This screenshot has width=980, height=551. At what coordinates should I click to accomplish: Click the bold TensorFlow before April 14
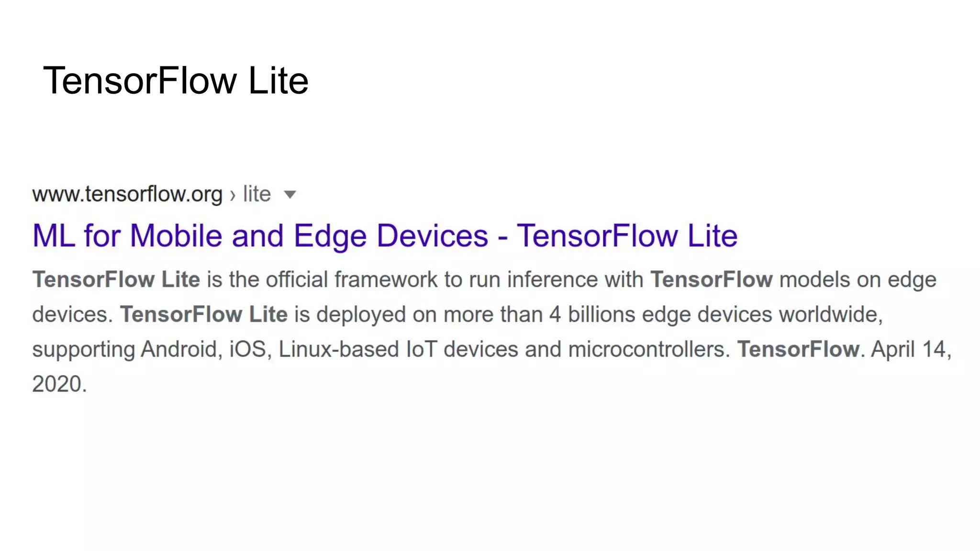click(799, 349)
